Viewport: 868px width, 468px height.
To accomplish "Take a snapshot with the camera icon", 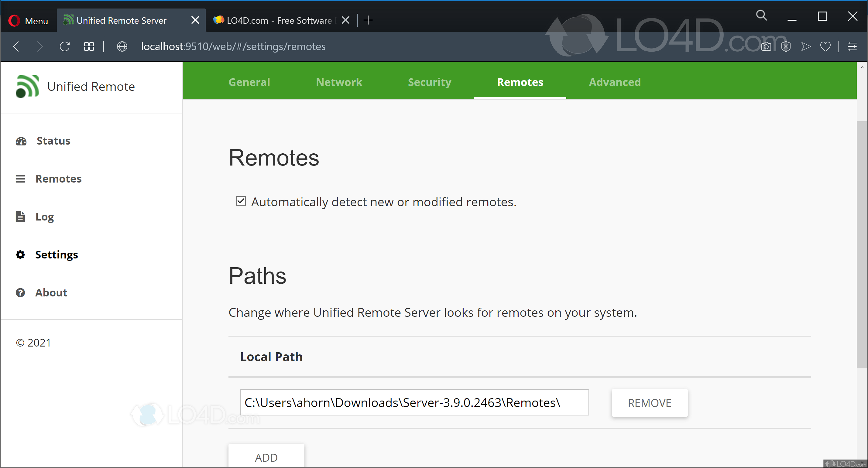I will tap(766, 46).
